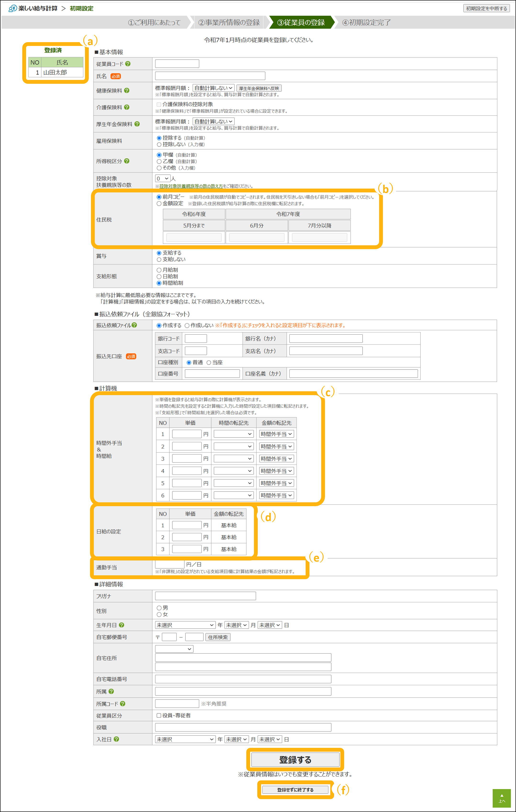The height and width of the screenshot is (812, 516).
Task: Click 役職 input field
Action: click(x=243, y=727)
